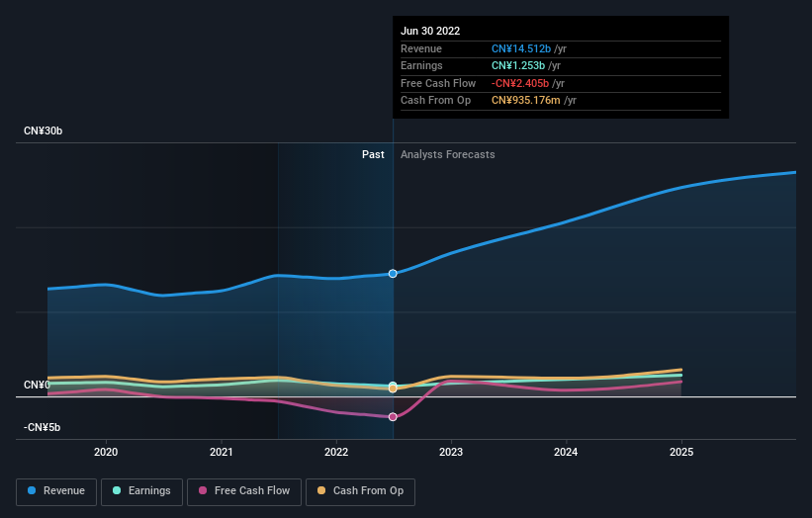Click the 'Earnings' row label in tooltip
Image resolution: width=812 pixels, height=518 pixels.
pos(421,65)
